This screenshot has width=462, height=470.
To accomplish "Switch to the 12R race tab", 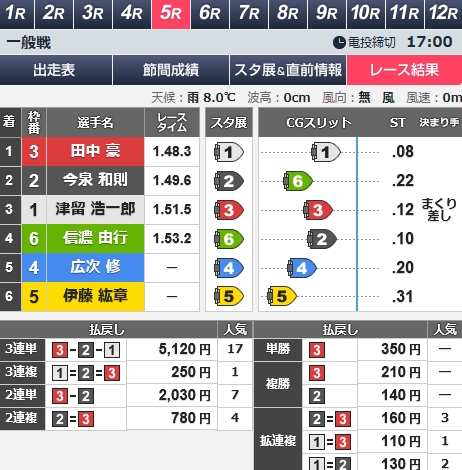I will point(443,14).
